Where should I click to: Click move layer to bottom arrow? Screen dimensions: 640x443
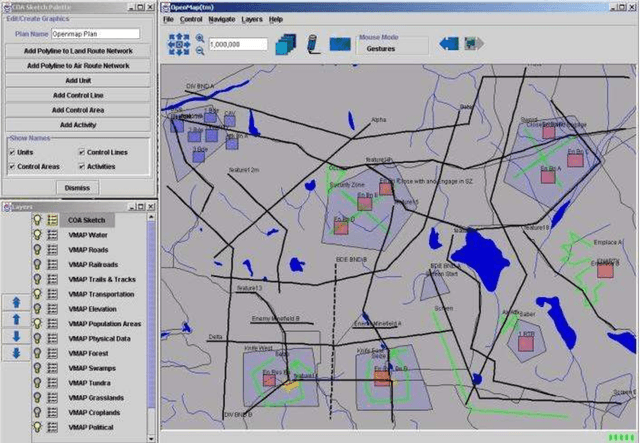pos(15,352)
